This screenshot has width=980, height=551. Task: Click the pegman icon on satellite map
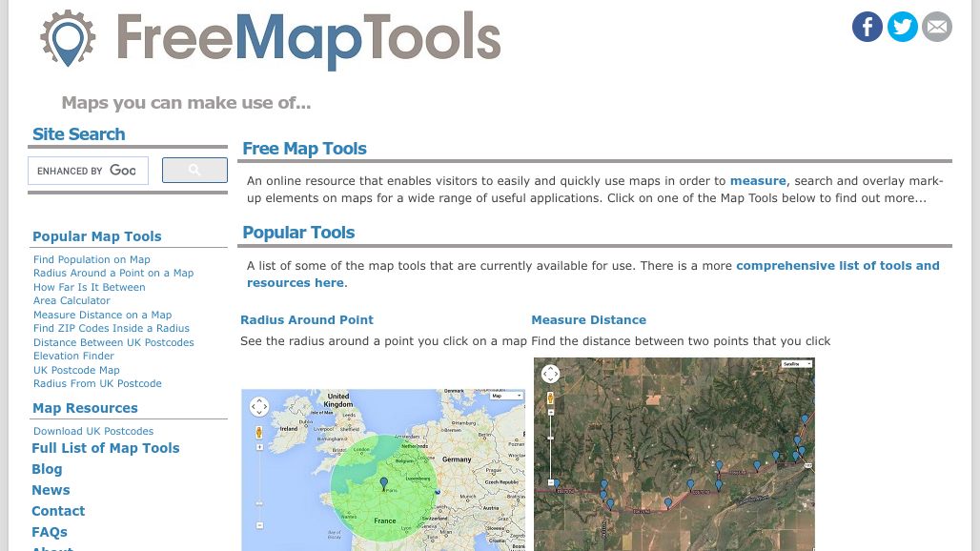(x=550, y=398)
